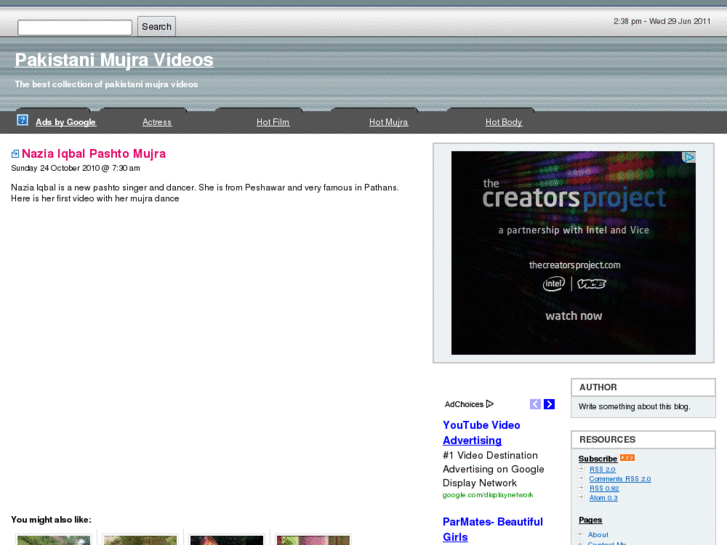Image resolution: width=727 pixels, height=545 pixels.
Task: Open the Comments RSS 2.0 link
Action: (620, 479)
